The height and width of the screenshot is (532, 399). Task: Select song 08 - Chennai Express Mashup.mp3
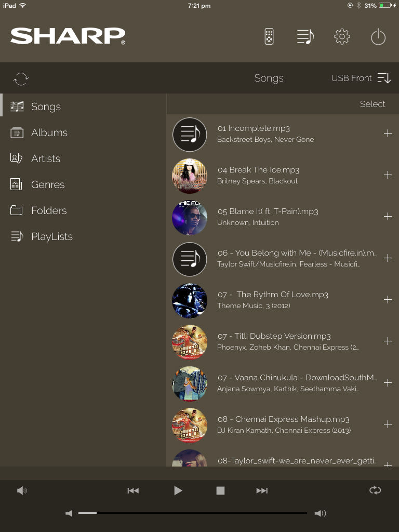pyautogui.click(x=283, y=425)
